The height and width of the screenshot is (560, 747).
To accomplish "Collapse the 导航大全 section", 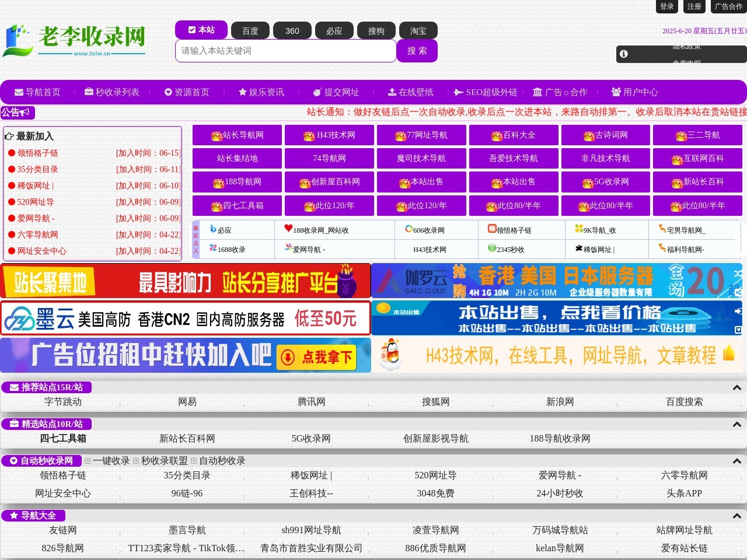I will [737, 516].
